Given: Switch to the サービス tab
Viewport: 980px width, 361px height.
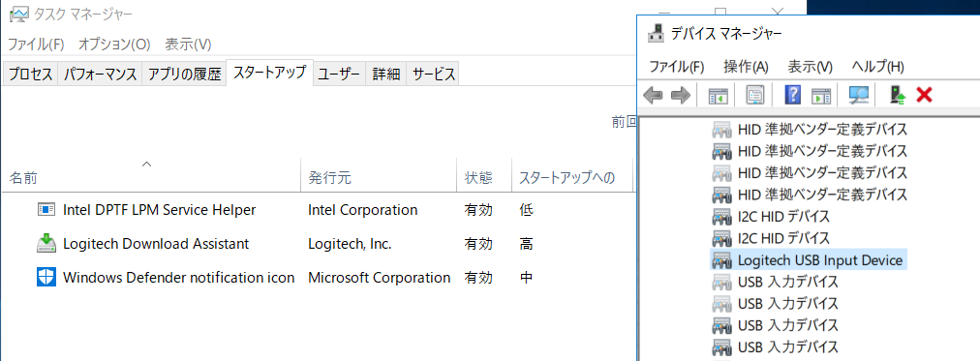Looking at the screenshot, I should [x=434, y=75].
